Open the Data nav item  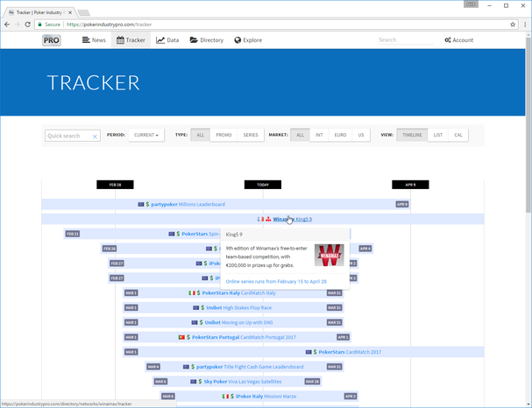click(x=167, y=40)
